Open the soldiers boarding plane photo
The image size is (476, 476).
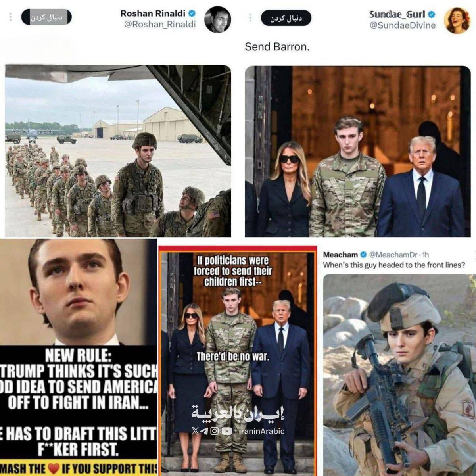[118, 151]
